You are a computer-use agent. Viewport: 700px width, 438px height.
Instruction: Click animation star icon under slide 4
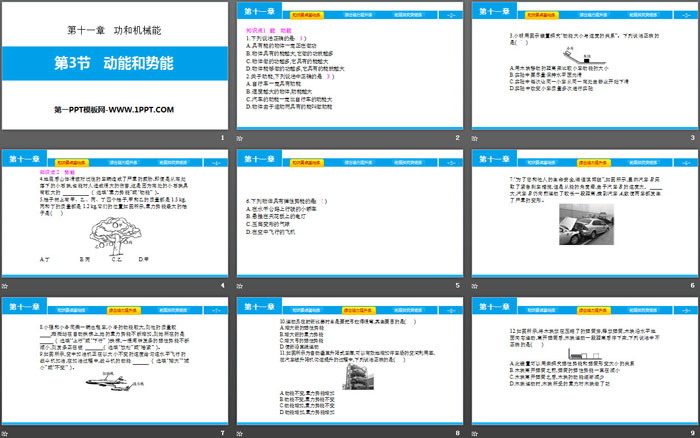[x=5, y=286]
